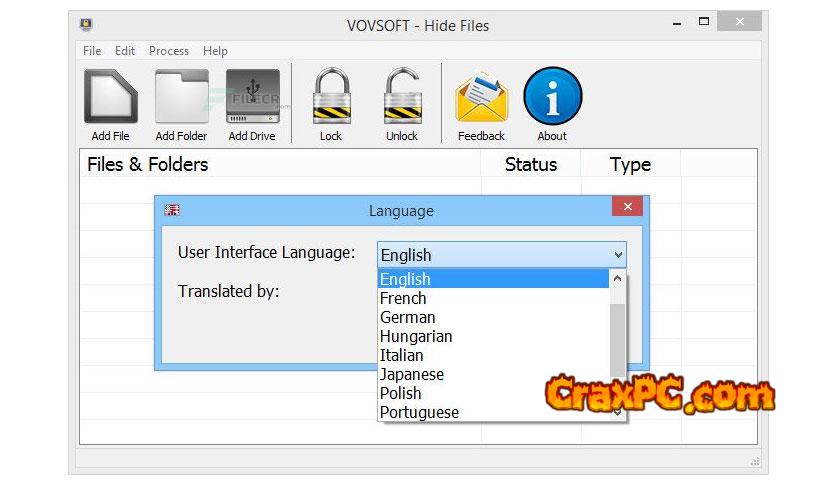Choose Japanese from the language list

pos(493,374)
